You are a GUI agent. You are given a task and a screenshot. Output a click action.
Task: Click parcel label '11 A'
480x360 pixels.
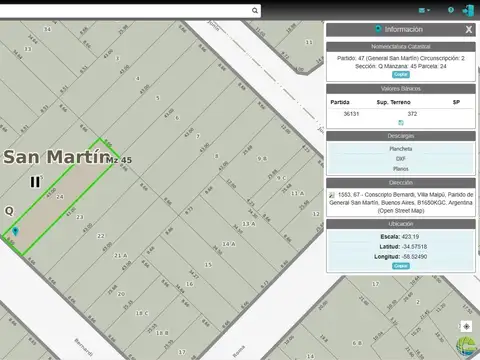tap(297, 193)
